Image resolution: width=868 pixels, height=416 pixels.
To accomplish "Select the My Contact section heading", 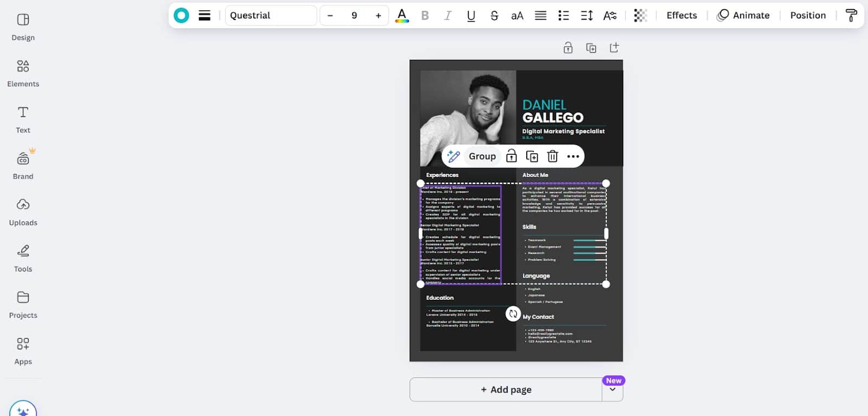I will click(538, 317).
